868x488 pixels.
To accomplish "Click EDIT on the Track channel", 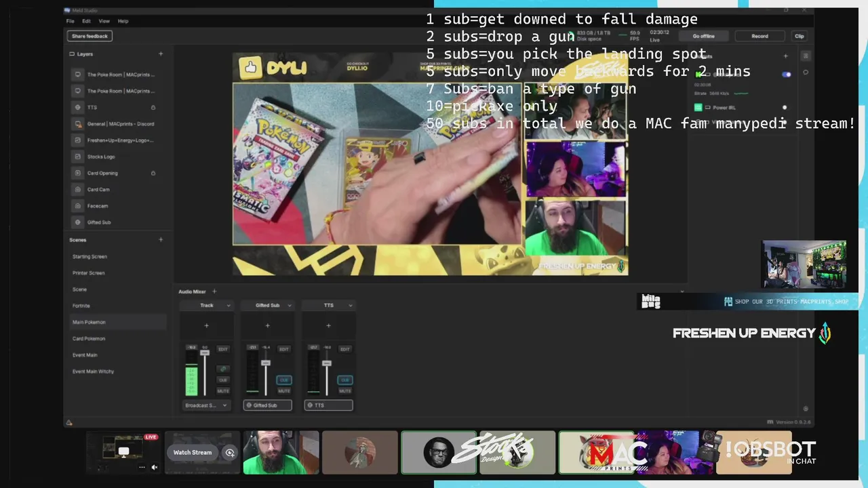I will pos(222,349).
